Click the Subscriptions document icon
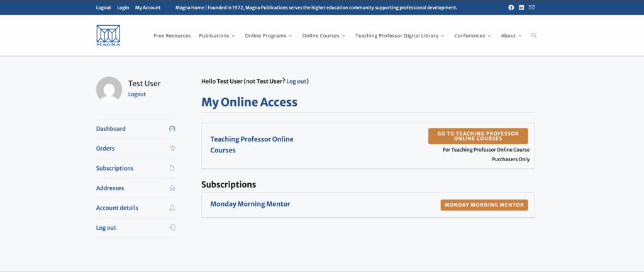Image resolution: width=644 pixels, height=272 pixels. [172, 168]
